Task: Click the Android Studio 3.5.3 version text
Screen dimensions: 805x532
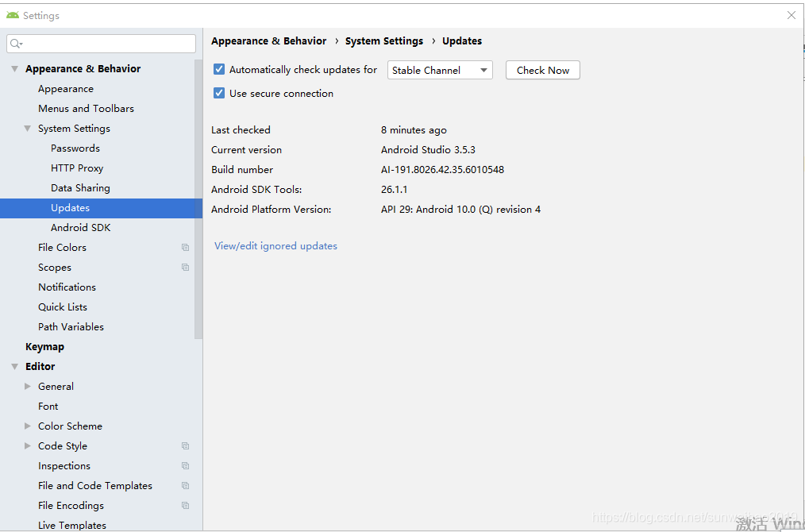Action: pos(428,150)
